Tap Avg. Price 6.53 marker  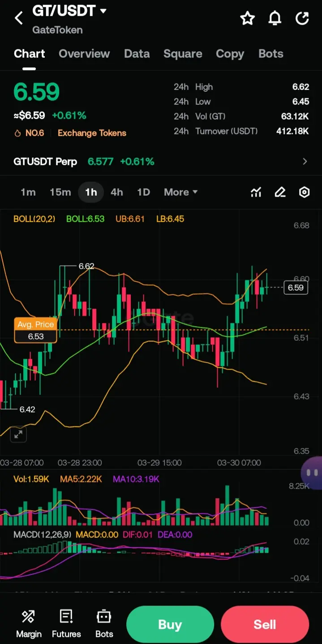pyautogui.click(x=36, y=330)
